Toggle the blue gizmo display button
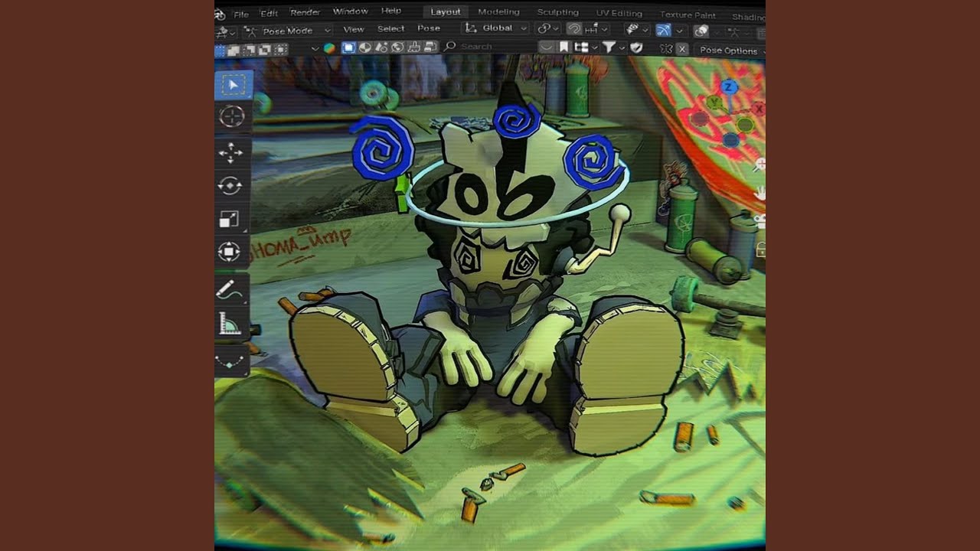This screenshot has height=551, width=980. click(663, 30)
